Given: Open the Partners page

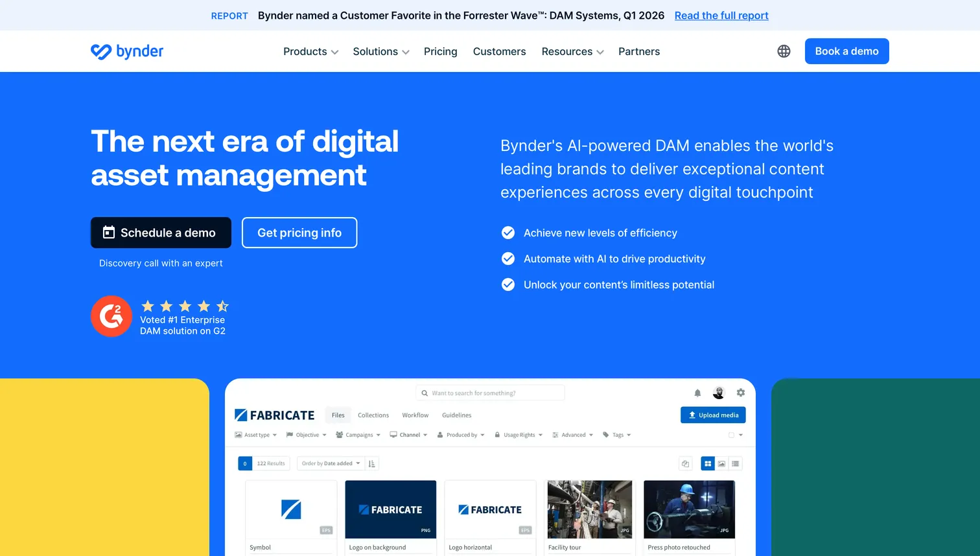Looking at the screenshot, I should click(x=639, y=51).
